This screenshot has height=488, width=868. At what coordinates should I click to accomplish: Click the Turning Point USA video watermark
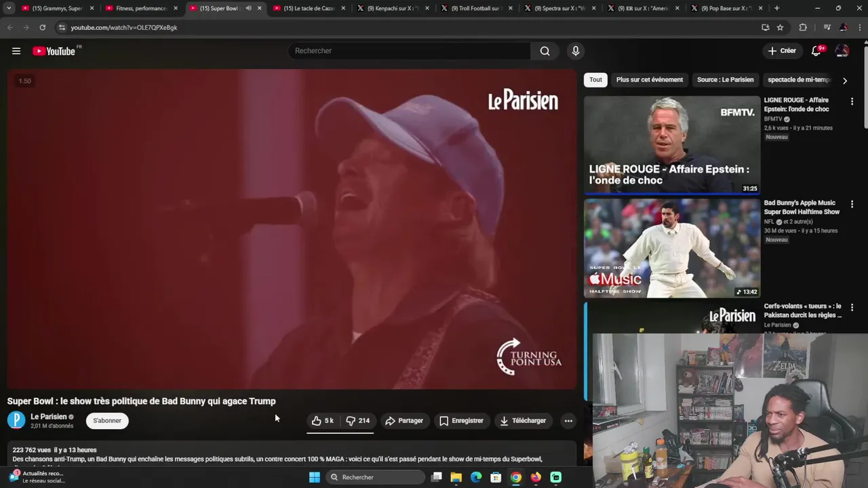pyautogui.click(x=529, y=357)
